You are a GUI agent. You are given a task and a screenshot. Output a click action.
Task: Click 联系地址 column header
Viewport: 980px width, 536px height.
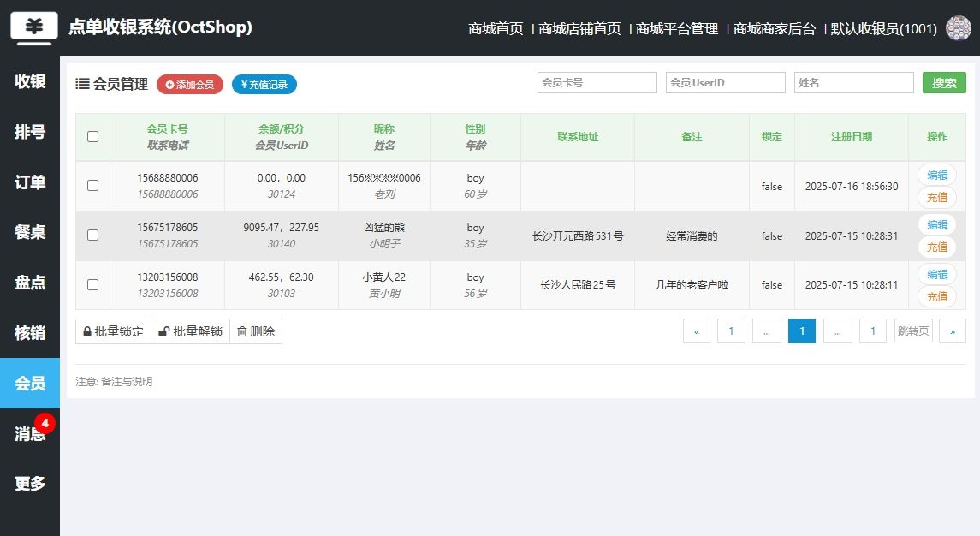pos(578,136)
